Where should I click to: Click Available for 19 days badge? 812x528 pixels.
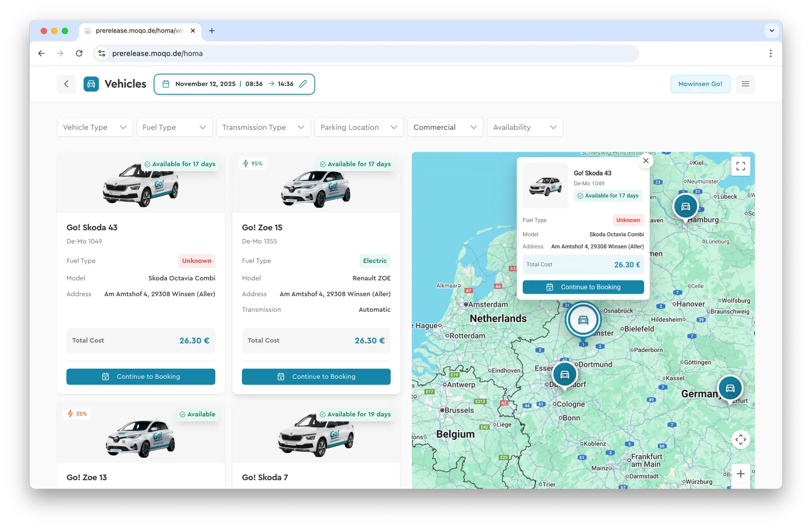(355, 415)
